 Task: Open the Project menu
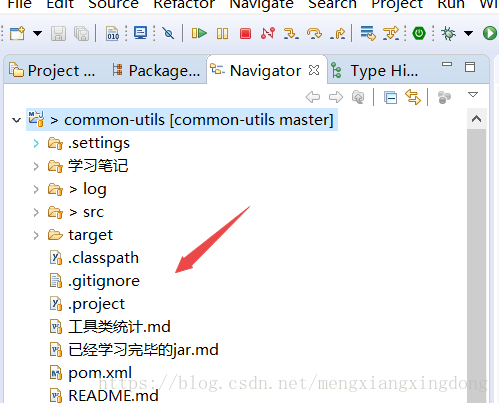click(397, 4)
